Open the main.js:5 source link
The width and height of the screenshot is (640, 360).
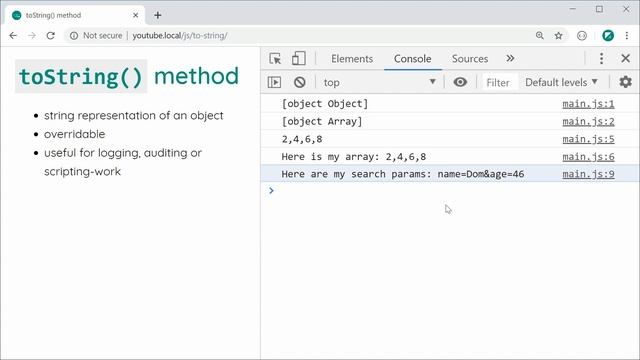pyautogui.click(x=588, y=139)
